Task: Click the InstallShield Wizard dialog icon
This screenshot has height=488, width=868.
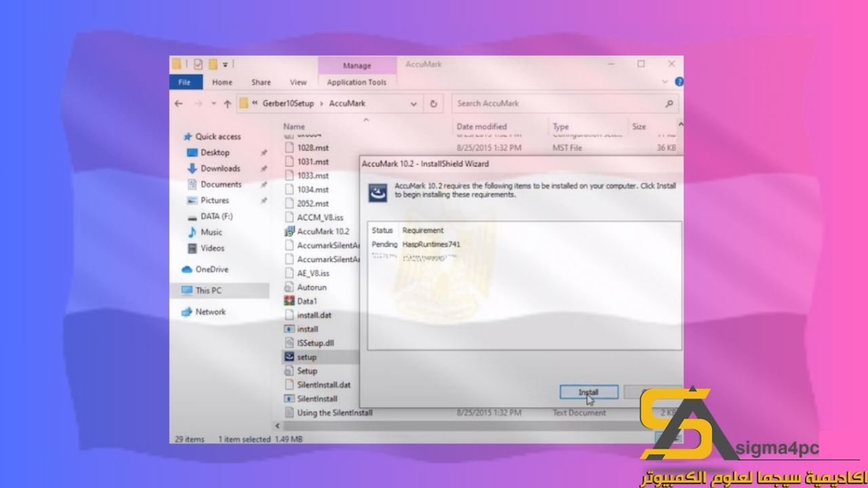Action: (377, 192)
